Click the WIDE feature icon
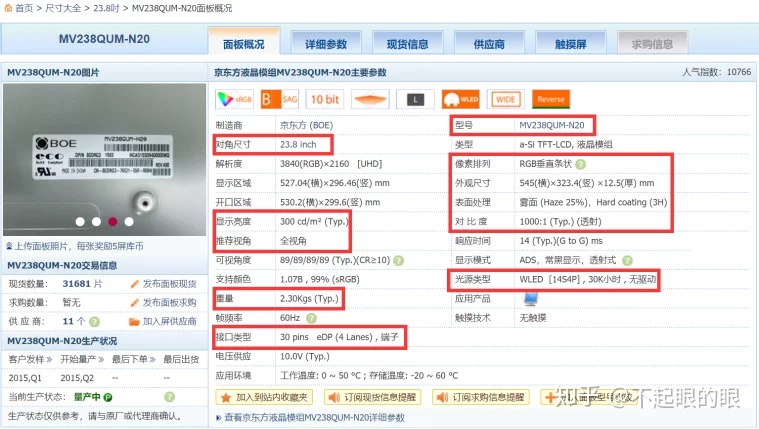759x429 pixels. point(506,99)
